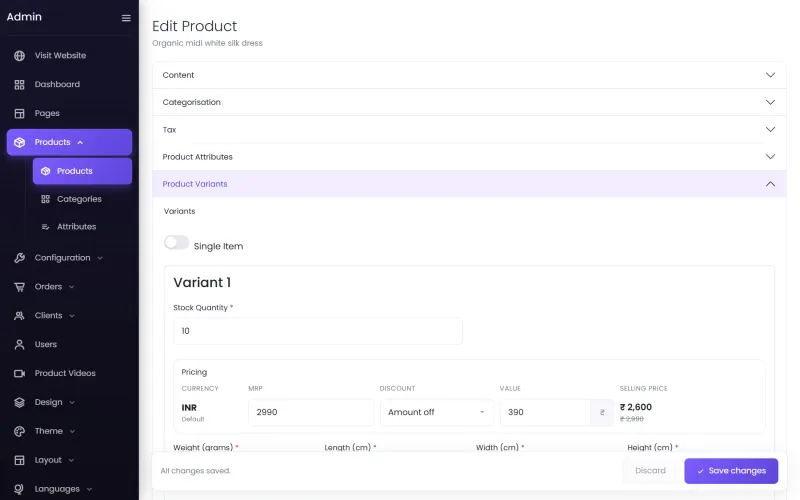
Task: Click the Discard button
Action: [x=650, y=471]
